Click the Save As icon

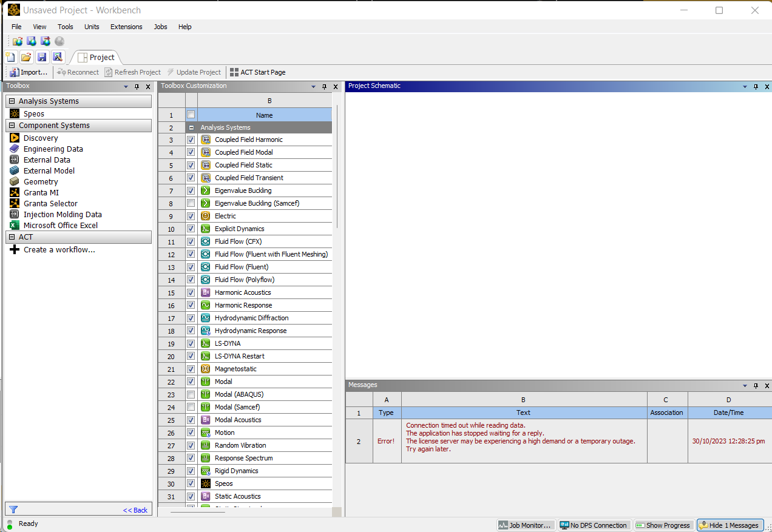58,57
